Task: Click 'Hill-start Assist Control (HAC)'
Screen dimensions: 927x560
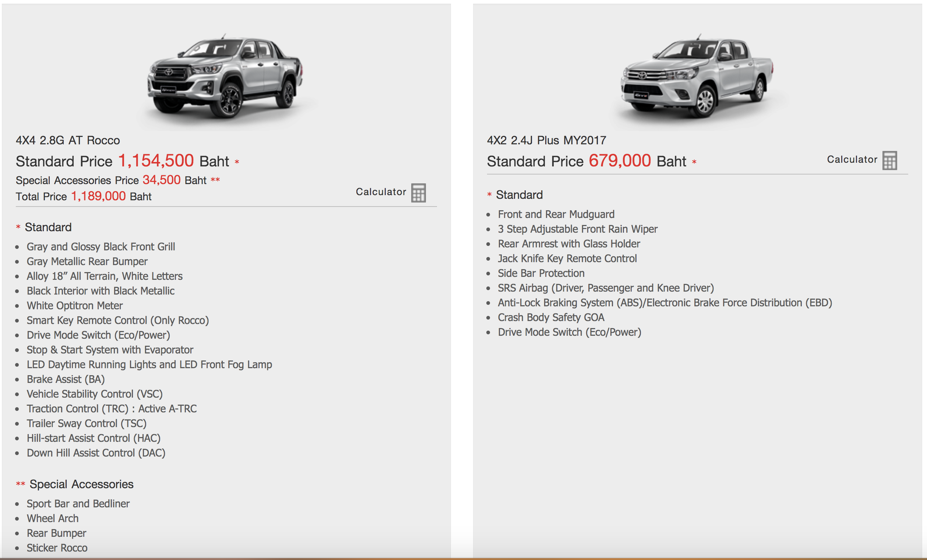Action: (94, 438)
